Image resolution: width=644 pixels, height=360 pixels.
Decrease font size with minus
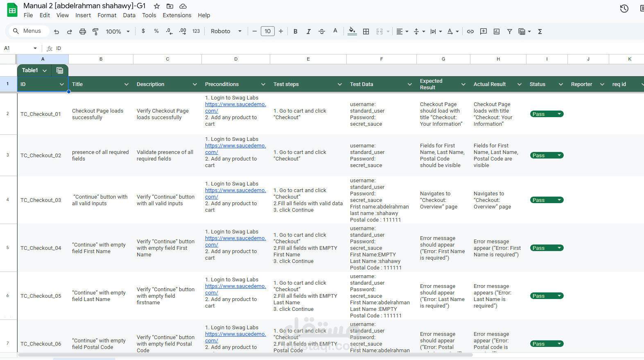tap(255, 31)
